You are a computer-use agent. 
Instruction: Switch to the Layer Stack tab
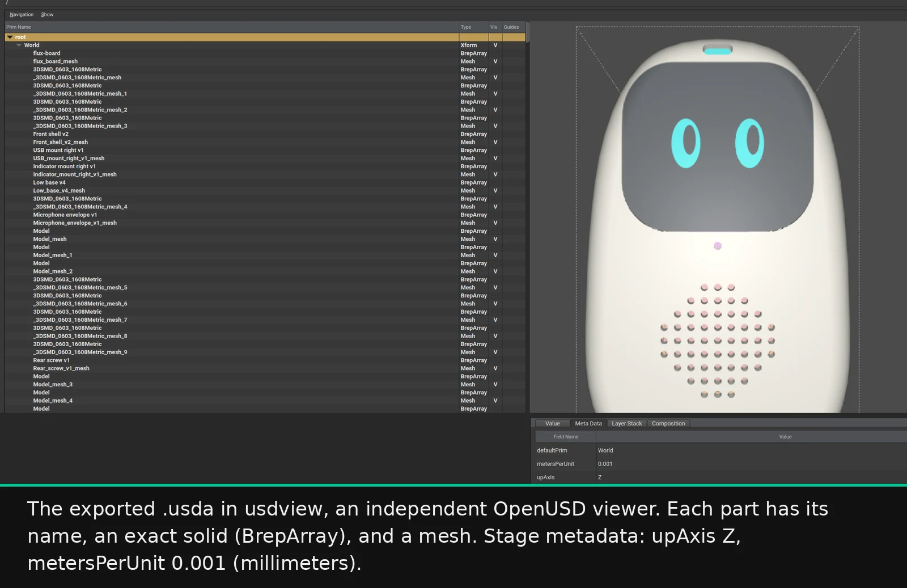(627, 424)
